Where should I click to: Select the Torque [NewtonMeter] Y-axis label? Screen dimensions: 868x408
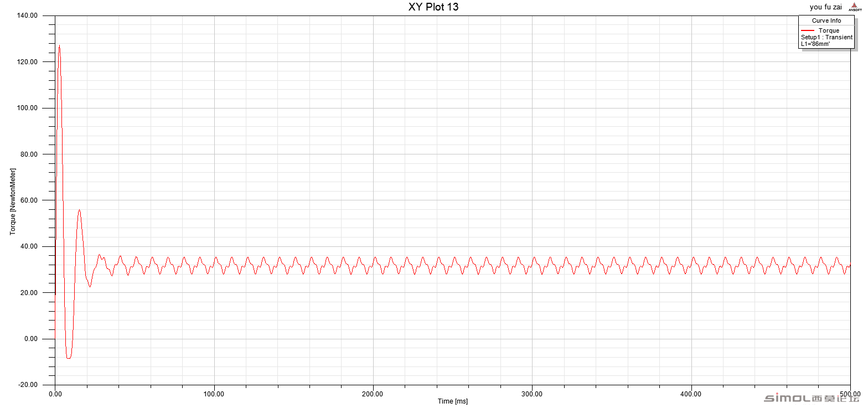tap(13, 202)
